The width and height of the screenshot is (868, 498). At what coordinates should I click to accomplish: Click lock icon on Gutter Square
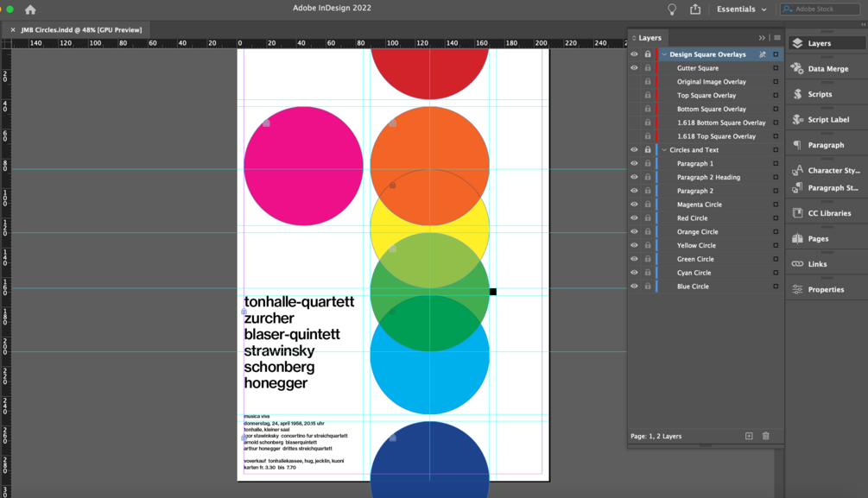[x=648, y=68]
